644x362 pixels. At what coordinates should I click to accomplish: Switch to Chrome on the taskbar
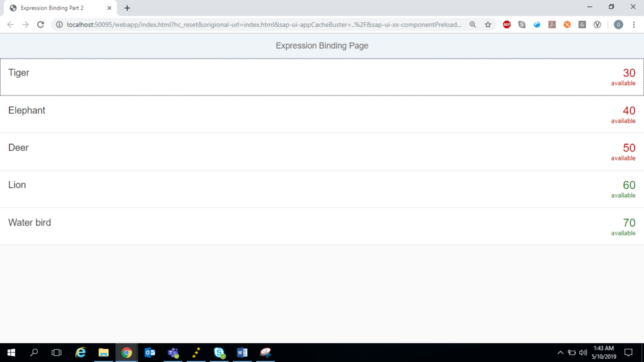[126, 353]
